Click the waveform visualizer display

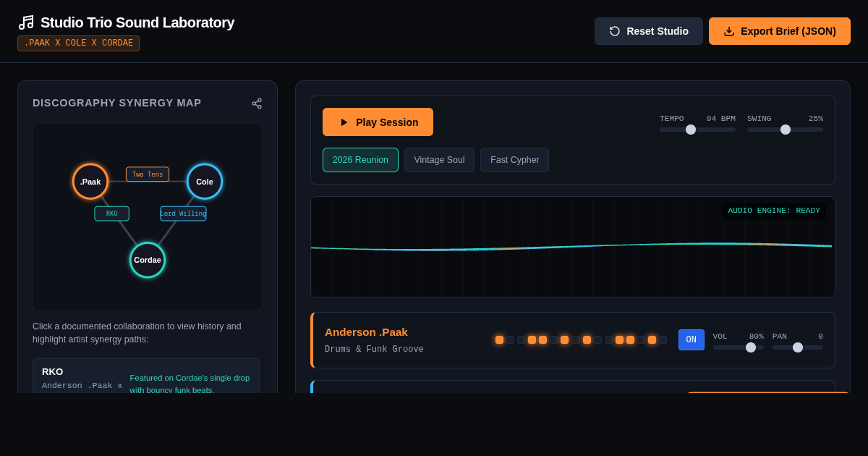(573, 247)
